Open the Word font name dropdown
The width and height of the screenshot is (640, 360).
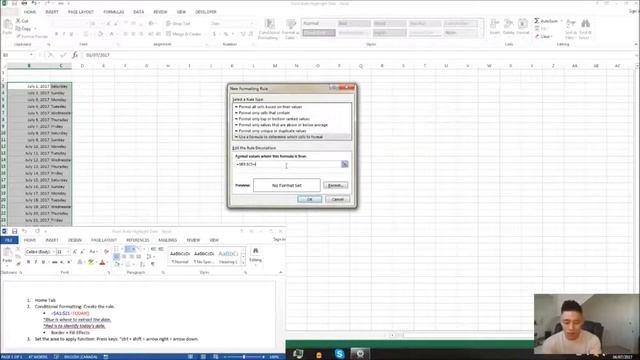(x=53, y=252)
